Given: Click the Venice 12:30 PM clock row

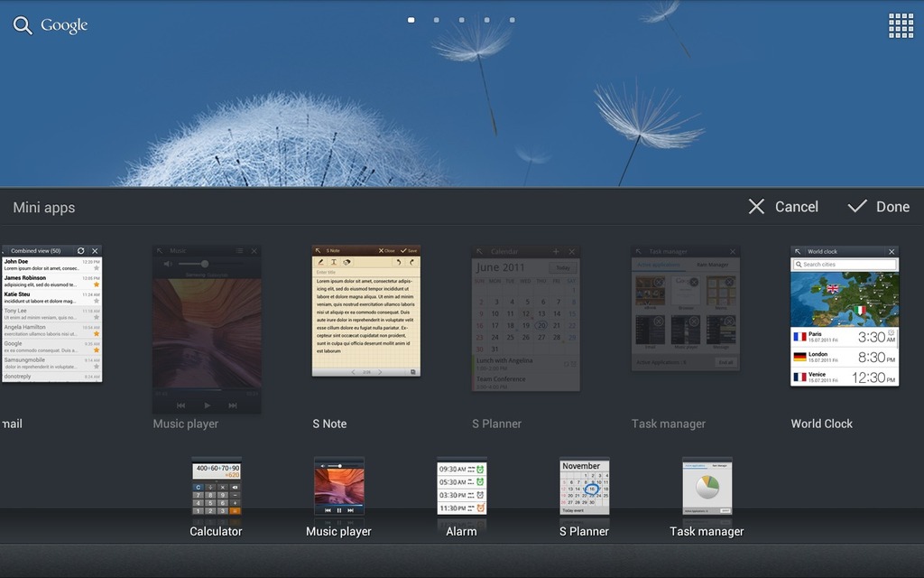Looking at the screenshot, I should coord(845,377).
